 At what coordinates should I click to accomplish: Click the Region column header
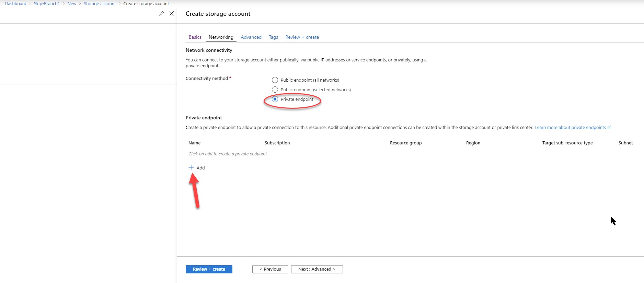tap(473, 143)
